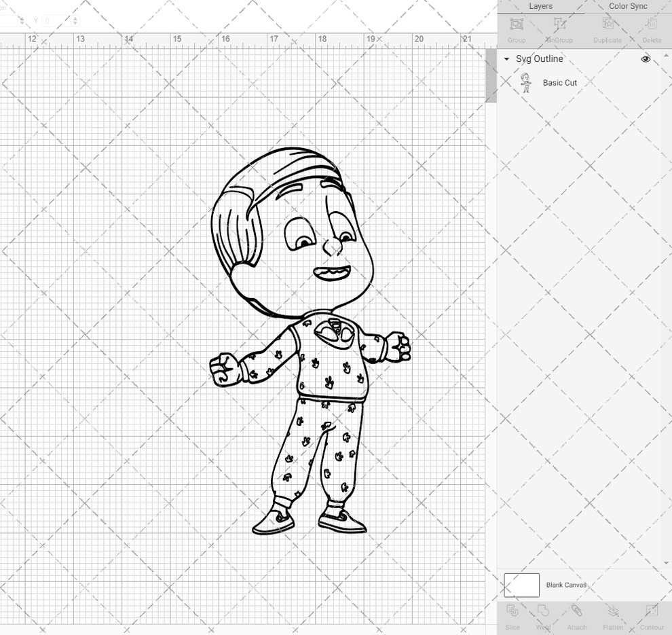Open the Blank Canvas color swatch
This screenshot has height=635, width=672.
[x=521, y=585]
